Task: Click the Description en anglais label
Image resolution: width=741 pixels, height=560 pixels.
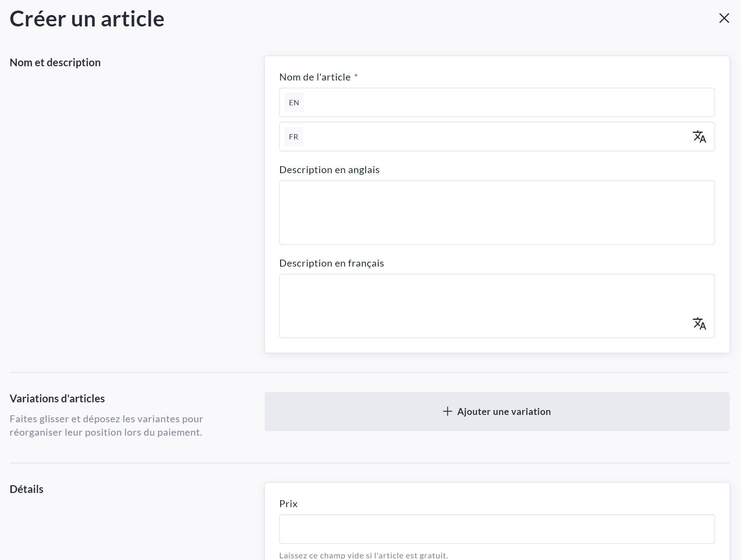Action: (329, 170)
